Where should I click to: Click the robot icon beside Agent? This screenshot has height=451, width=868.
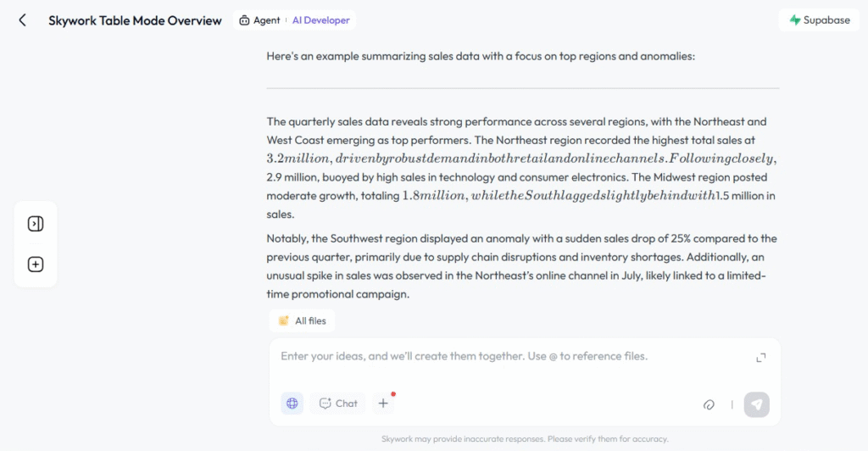coord(245,20)
